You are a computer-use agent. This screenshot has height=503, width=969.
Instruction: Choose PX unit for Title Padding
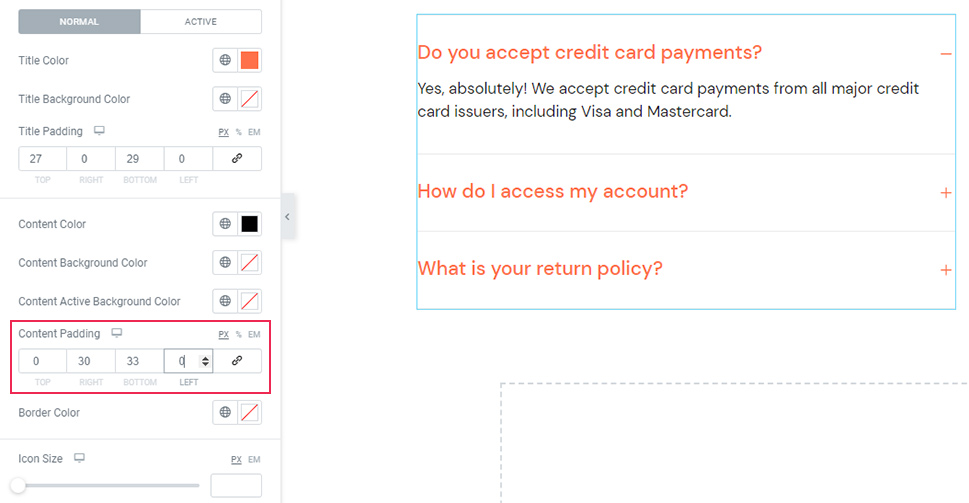tap(223, 132)
